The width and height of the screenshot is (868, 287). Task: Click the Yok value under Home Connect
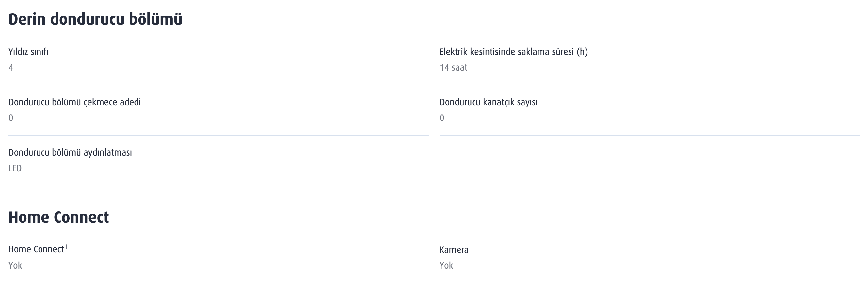tap(15, 265)
